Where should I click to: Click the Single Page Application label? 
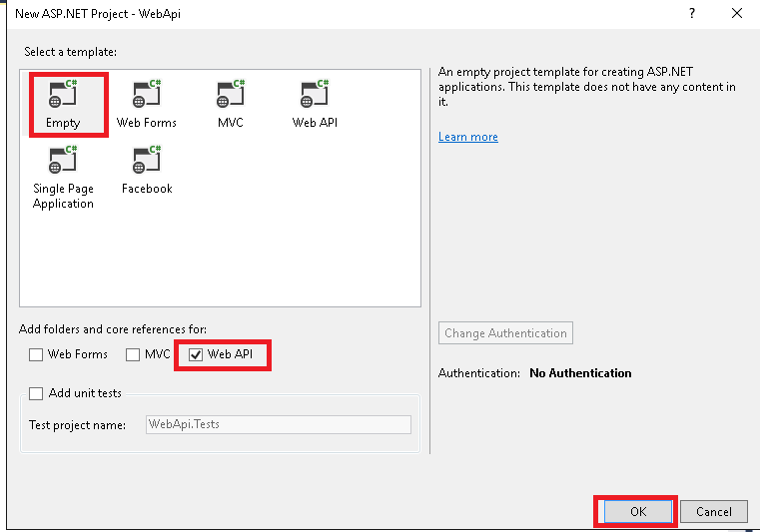point(63,196)
